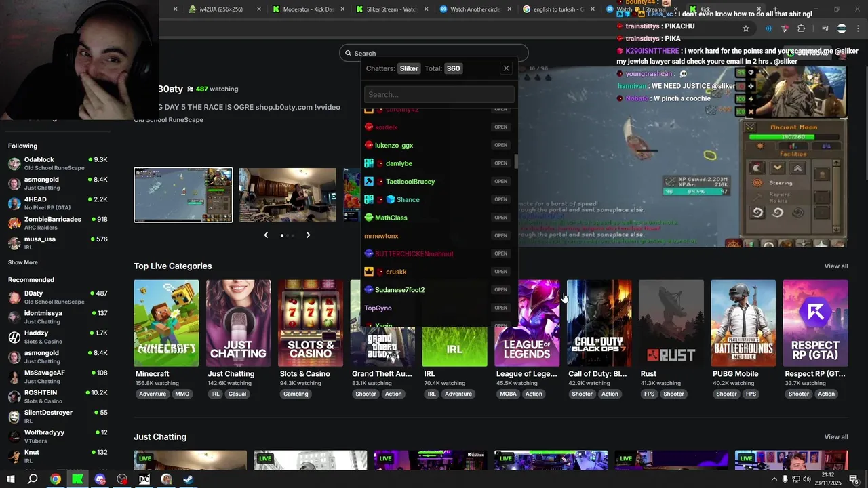
Task: Go to previous featured stream arrow
Action: tap(266, 235)
